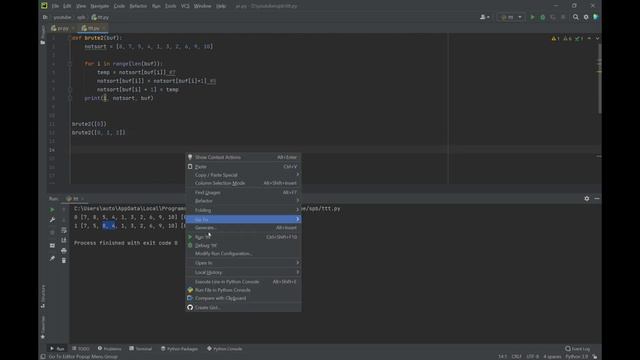Toggle soft-wrap icon in Run panel
The height and width of the screenshot is (360, 640).
click(64, 230)
